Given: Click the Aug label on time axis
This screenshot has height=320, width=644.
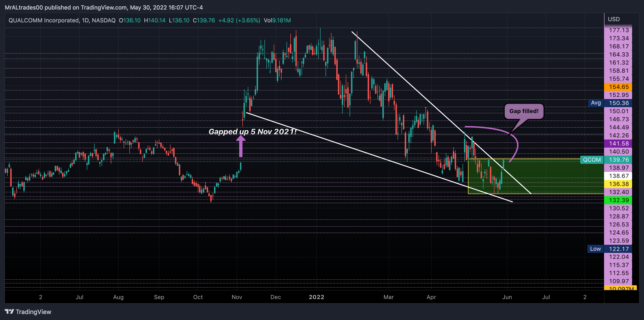Looking at the screenshot, I should [118, 297].
